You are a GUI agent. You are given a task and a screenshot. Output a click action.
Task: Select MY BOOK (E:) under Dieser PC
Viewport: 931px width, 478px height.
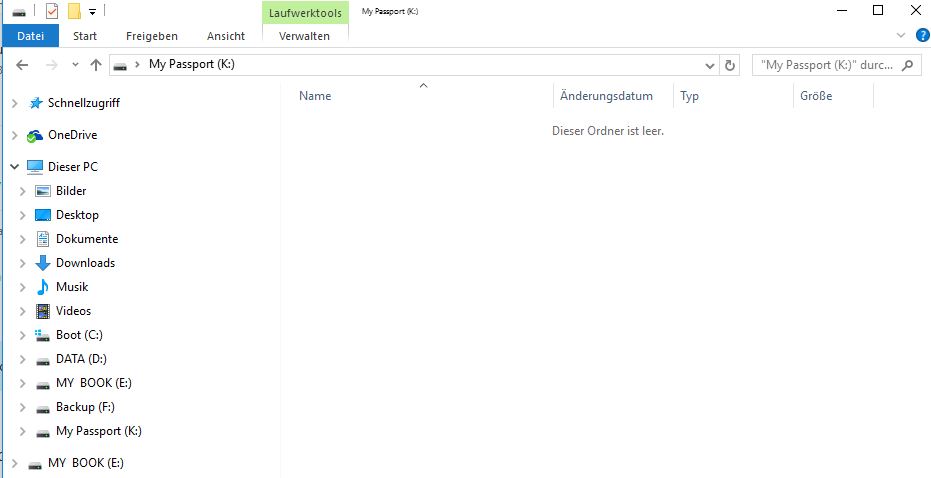tap(94, 383)
